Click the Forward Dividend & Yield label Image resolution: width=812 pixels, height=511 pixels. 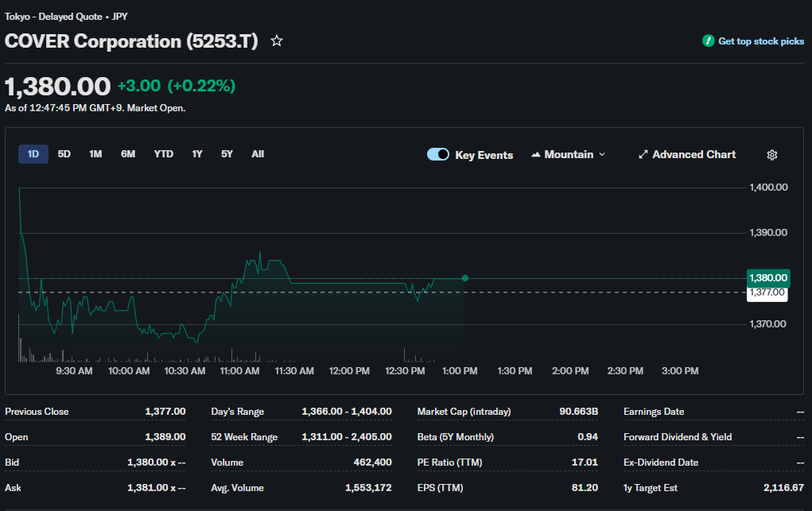click(x=678, y=437)
